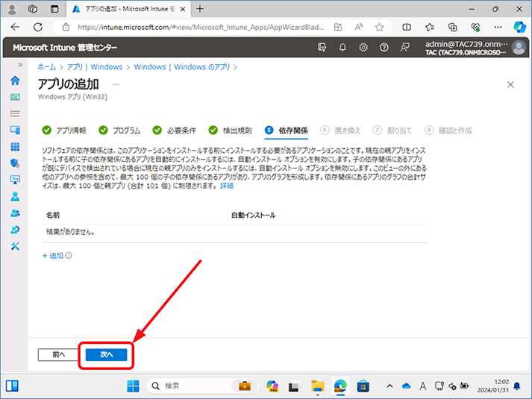
Task: Go to the アプリ情報 step tab
Action: (64, 131)
